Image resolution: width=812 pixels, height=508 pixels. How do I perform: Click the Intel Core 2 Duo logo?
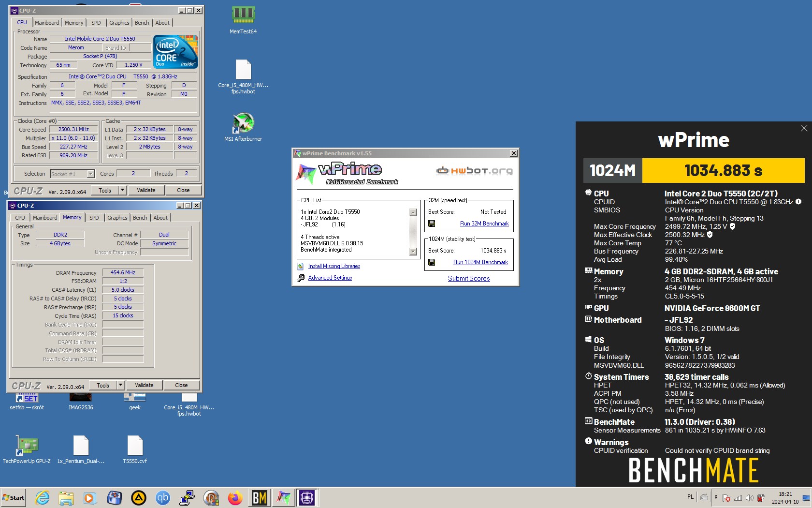pos(175,51)
